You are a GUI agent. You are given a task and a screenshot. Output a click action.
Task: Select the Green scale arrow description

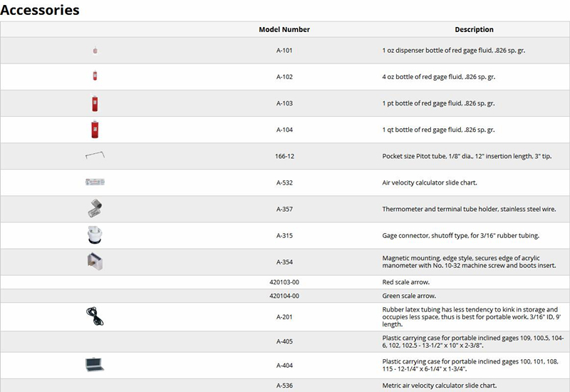coord(409,296)
